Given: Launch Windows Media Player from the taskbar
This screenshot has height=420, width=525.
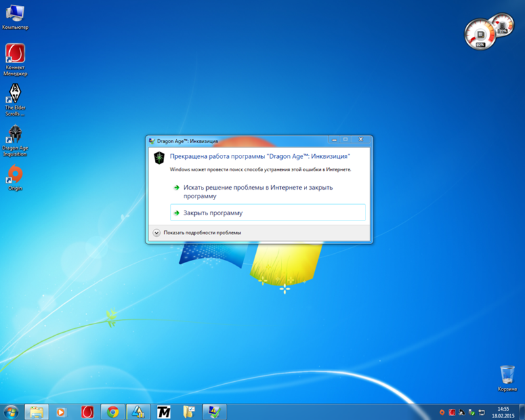Looking at the screenshot, I should pyautogui.click(x=61, y=412).
